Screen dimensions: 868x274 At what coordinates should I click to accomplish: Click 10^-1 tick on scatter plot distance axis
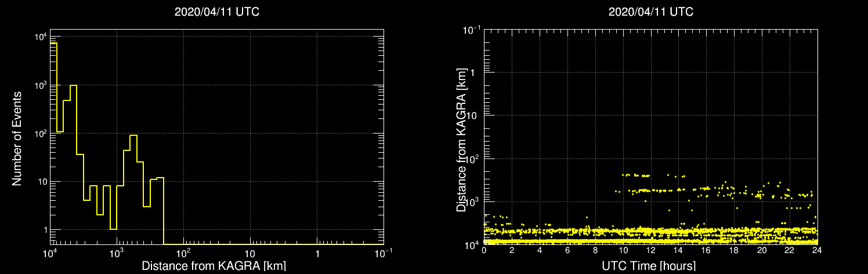click(x=473, y=29)
